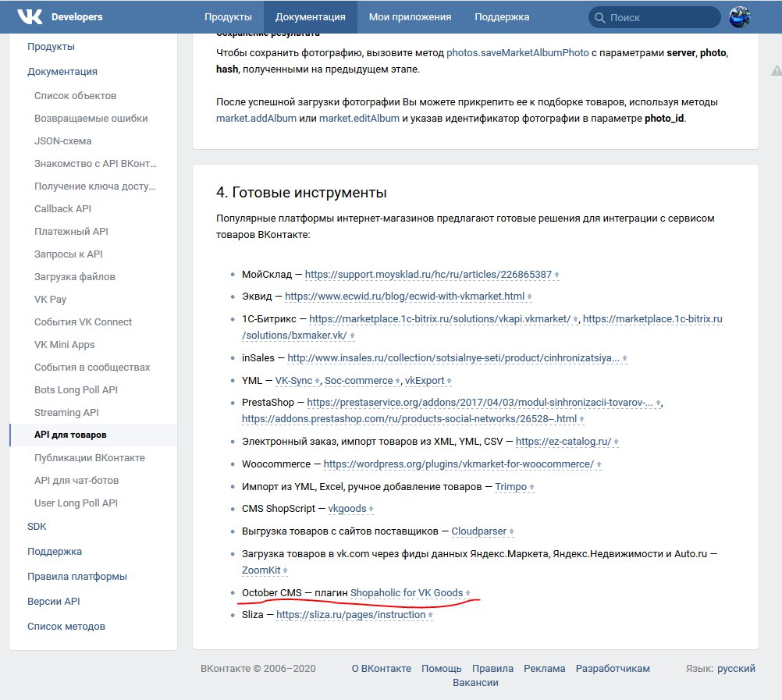
Task: Open market.editAlbum method link
Action: click(359, 118)
